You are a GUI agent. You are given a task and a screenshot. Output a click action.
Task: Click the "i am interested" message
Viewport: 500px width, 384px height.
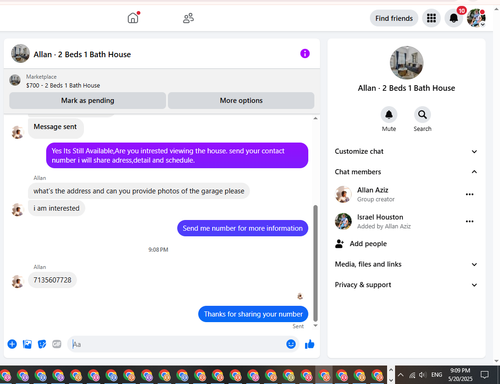click(56, 208)
